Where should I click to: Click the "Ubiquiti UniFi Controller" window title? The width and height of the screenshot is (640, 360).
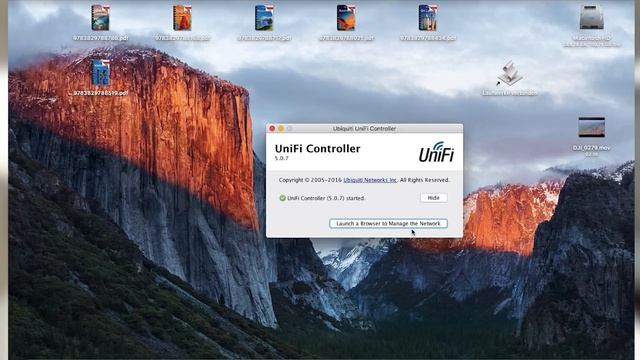[364, 129]
